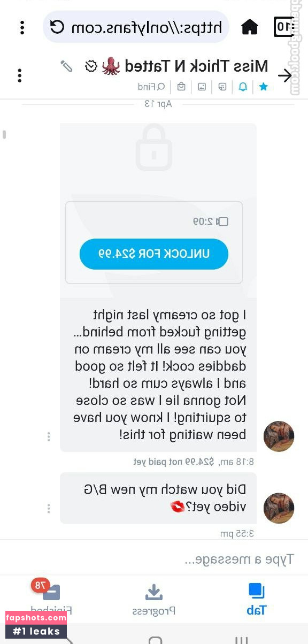Select the Tab item in bottom bar
Image resolution: width=308 pixels, height=644 pixels.
tap(257, 599)
